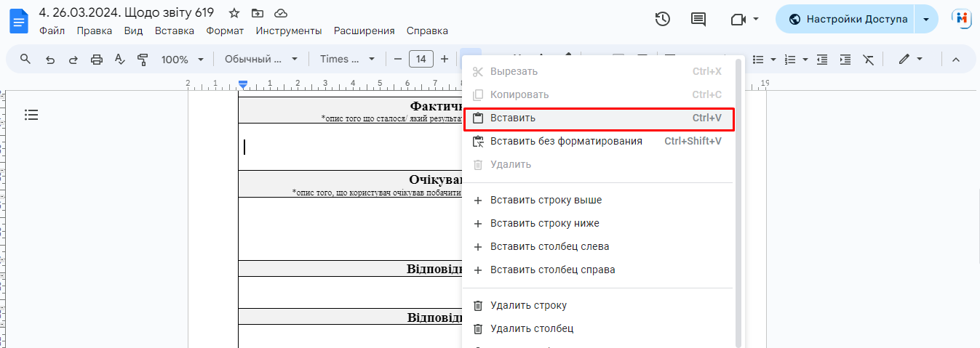
Task: Run the spelling and grammar check icon
Action: (x=120, y=60)
